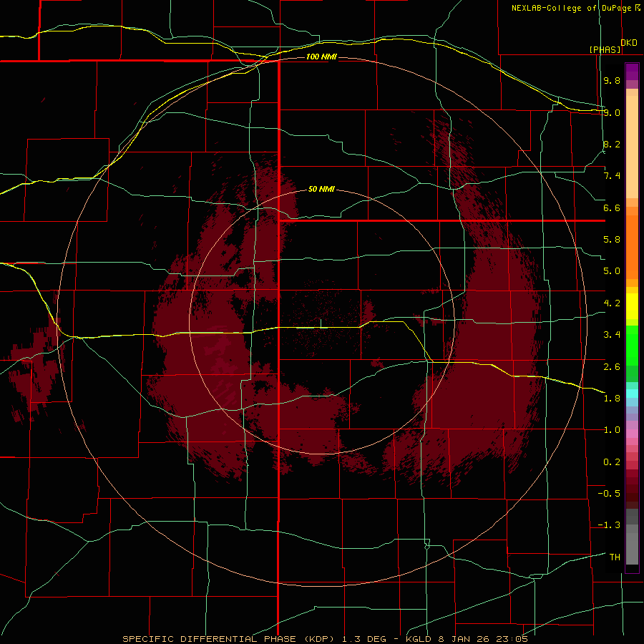Click the purple top segment of the color bar

pyautogui.click(x=632, y=72)
